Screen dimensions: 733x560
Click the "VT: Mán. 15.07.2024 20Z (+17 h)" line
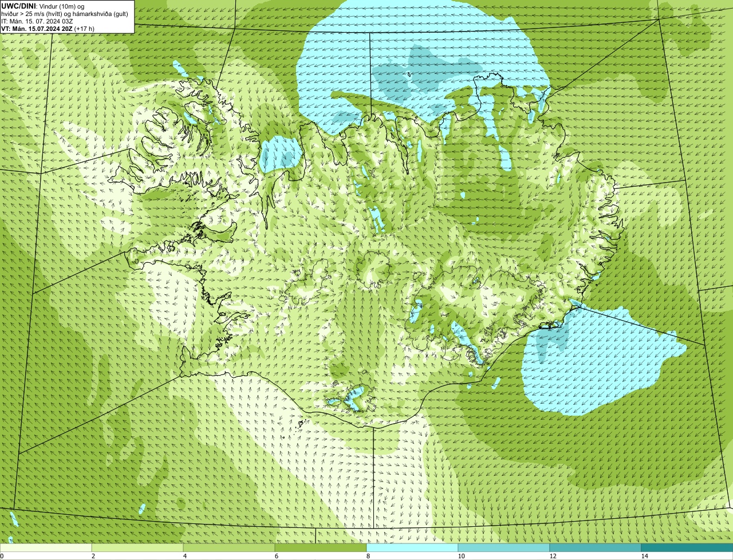point(48,29)
